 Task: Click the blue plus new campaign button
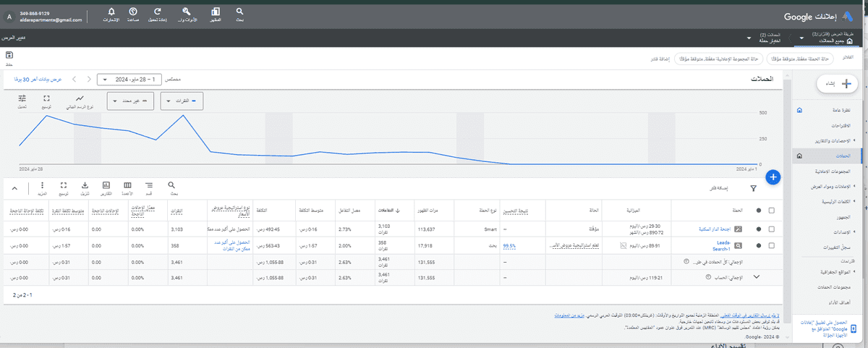pyautogui.click(x=773, y=177)
